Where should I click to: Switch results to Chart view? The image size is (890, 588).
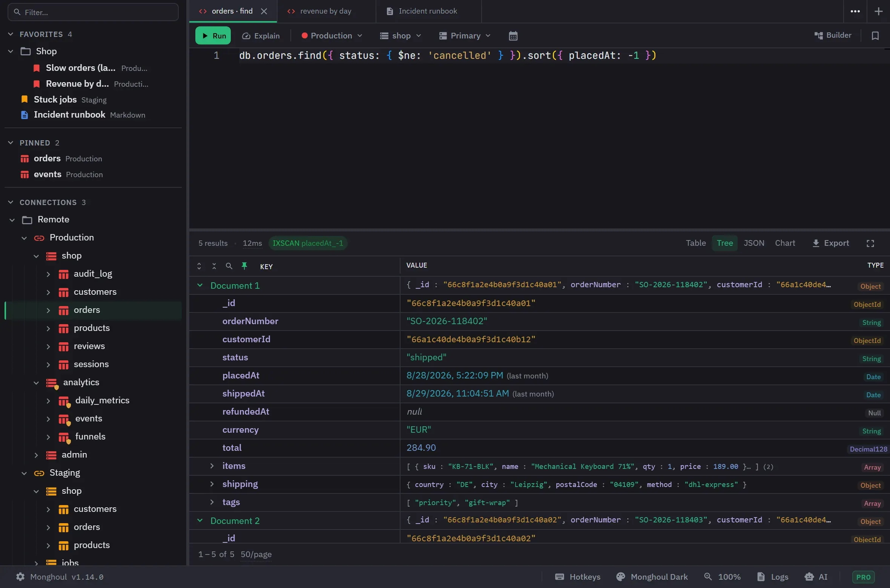785,243
